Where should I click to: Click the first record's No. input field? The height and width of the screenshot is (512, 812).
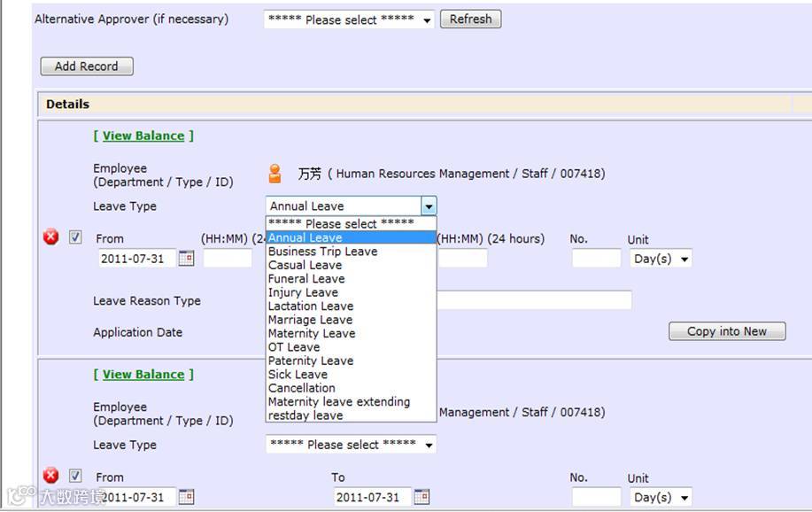click(x=596, y=259)
